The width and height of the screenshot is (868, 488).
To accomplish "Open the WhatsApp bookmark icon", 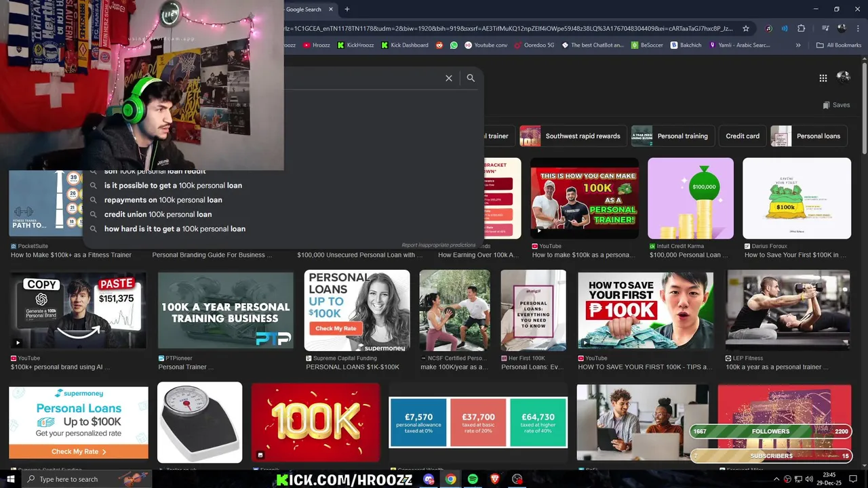I will [454, 45].
